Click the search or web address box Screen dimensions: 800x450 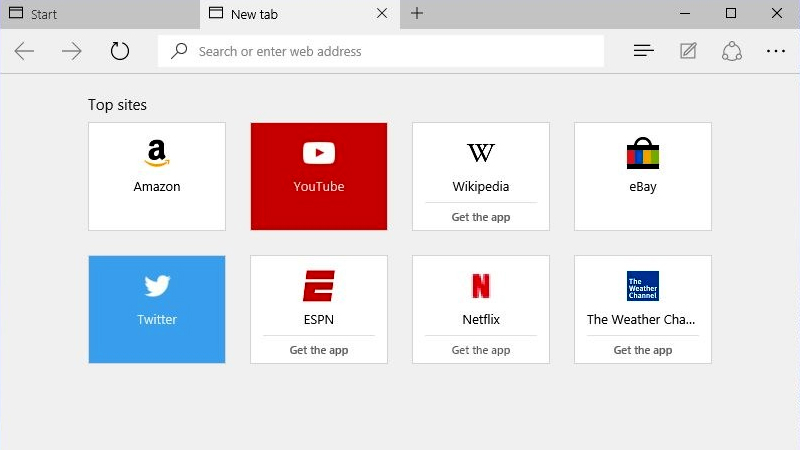pyautogui.click(x=390, y=51)
